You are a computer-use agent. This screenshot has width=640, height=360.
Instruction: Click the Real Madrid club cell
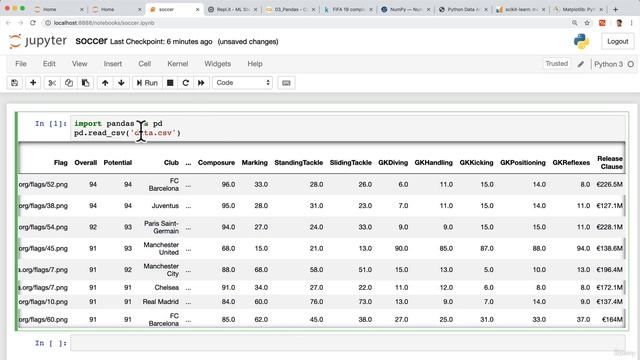pyautogui.click(x=160, y=302)
